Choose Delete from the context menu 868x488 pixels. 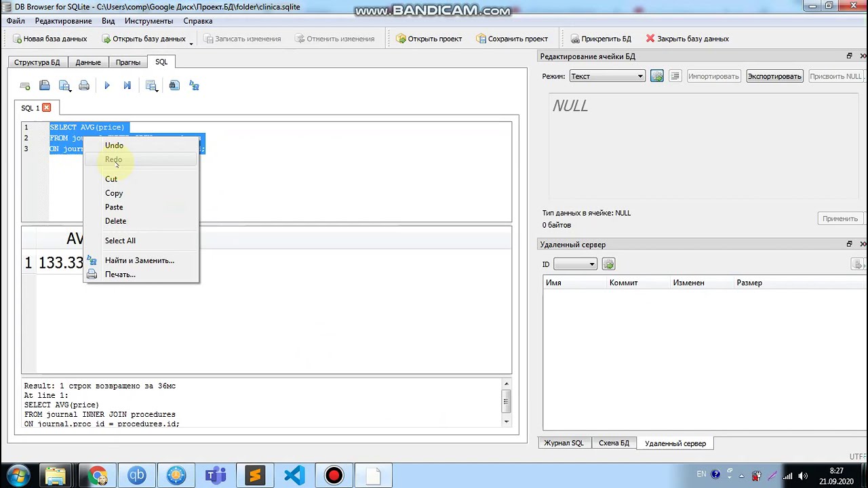(x=141, y=221)
